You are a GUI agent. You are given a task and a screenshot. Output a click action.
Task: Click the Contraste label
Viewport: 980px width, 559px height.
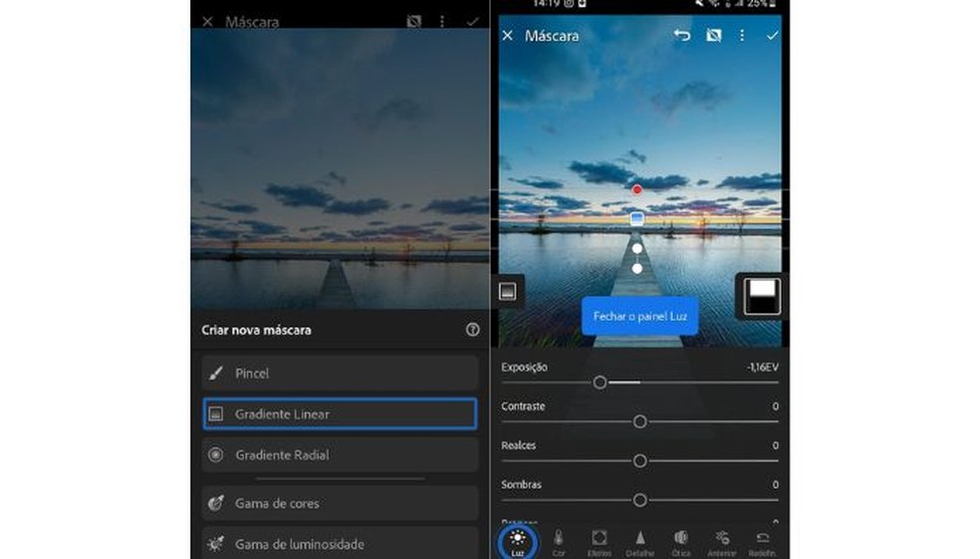[523, 406]
